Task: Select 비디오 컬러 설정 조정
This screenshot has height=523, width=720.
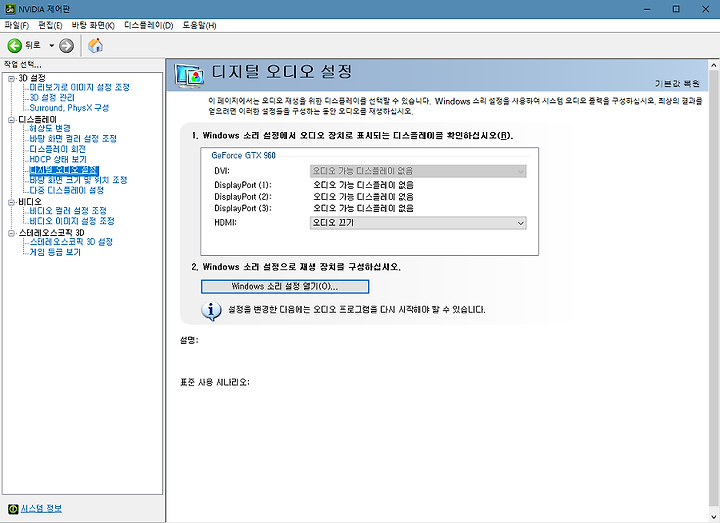Action: click(68, 211)
